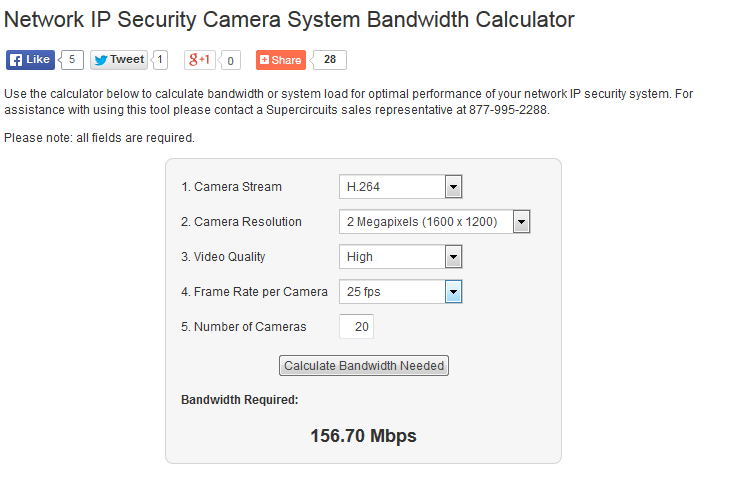Image resolution: width=734 pixels, height=481 pixels.
Task: Click the 25 fps frame rate selection
Action: tap(401, 292)
